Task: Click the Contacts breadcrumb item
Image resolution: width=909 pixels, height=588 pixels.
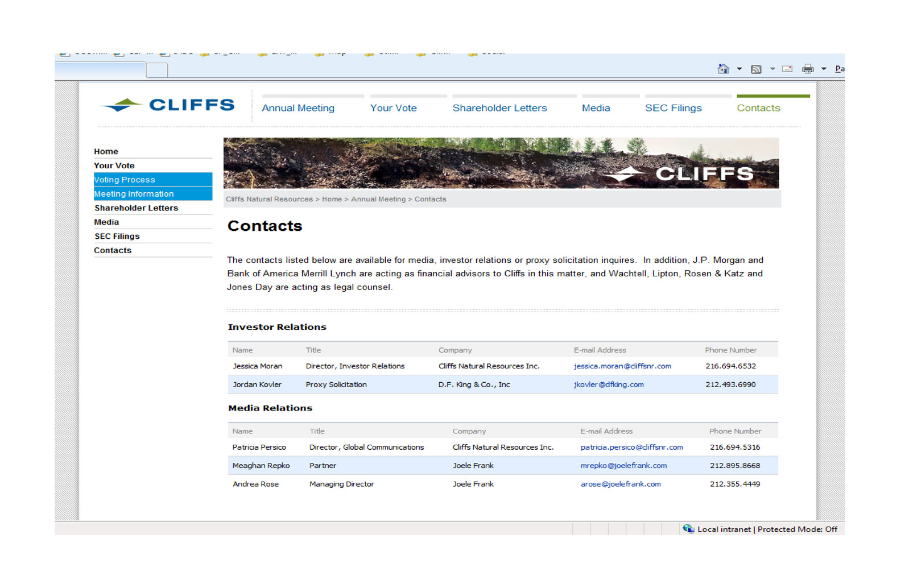Action: 430,199
